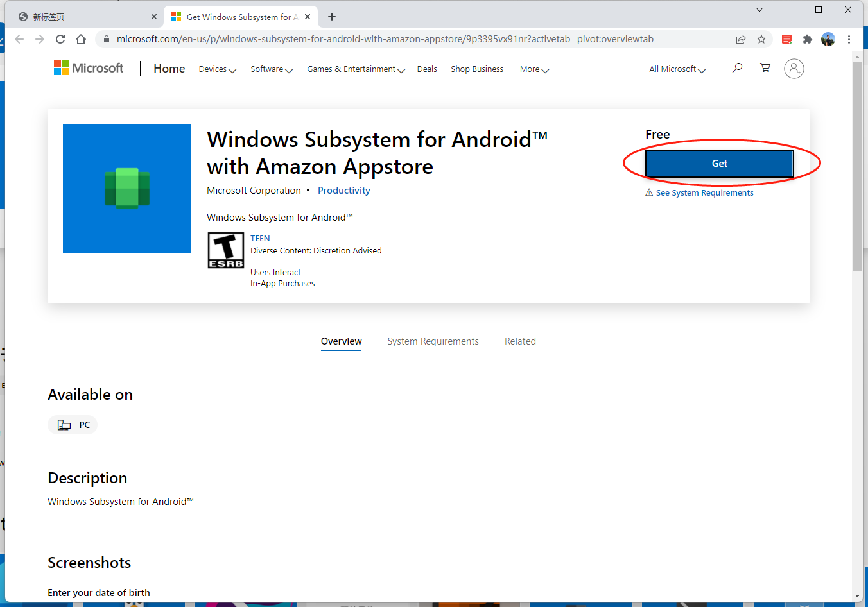The image size is (868, 607).
Task: Click the ESRB TEEN rating icon
Action: coord(226,250)
